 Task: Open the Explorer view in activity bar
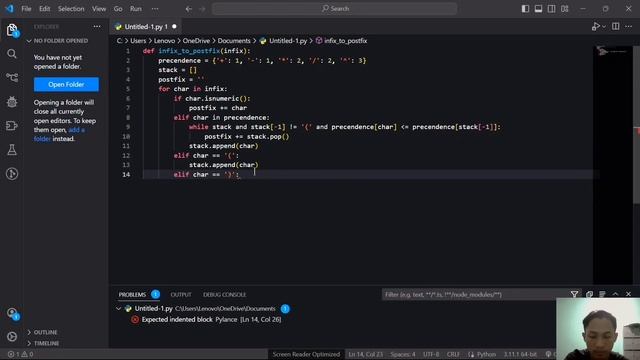click(12, 30)
